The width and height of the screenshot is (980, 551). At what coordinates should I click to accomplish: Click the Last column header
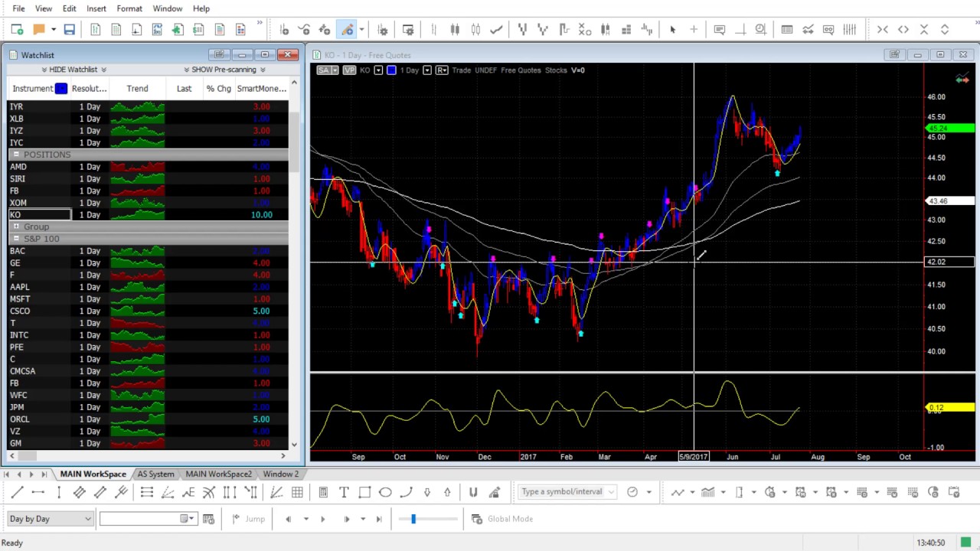(184, 89)
